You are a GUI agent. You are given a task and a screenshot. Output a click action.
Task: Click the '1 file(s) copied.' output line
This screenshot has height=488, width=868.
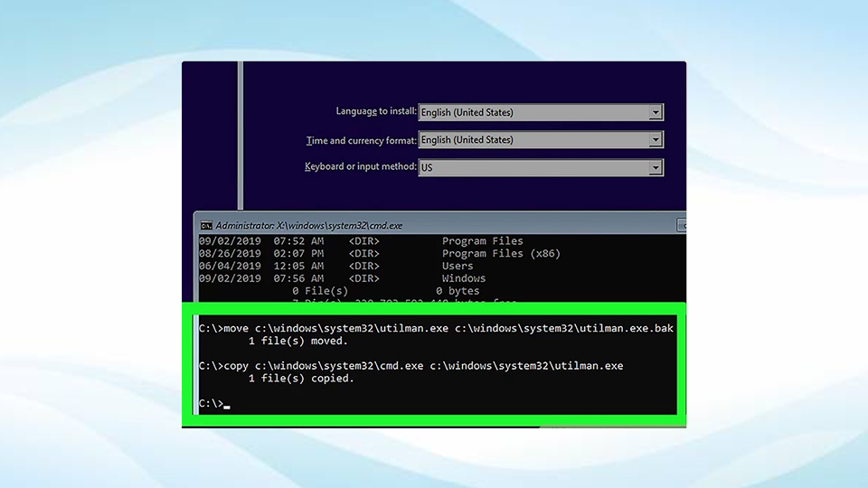tap(300, 379)
